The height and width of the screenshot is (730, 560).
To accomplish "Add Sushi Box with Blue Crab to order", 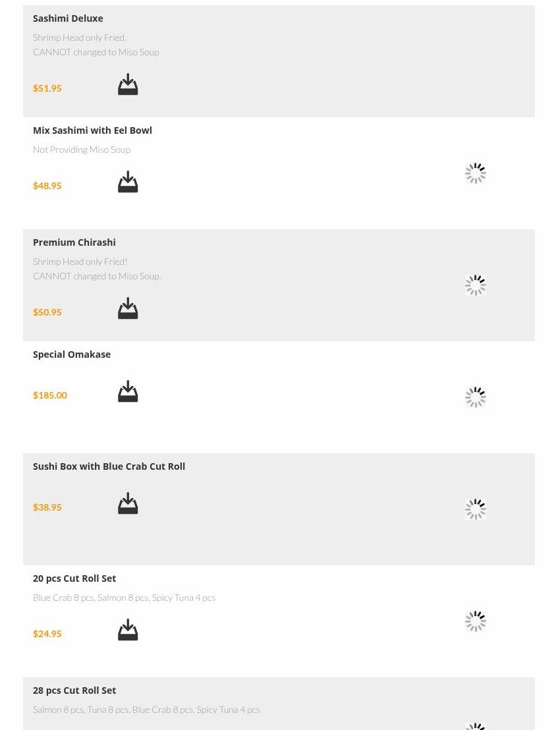I will [128, 504].
